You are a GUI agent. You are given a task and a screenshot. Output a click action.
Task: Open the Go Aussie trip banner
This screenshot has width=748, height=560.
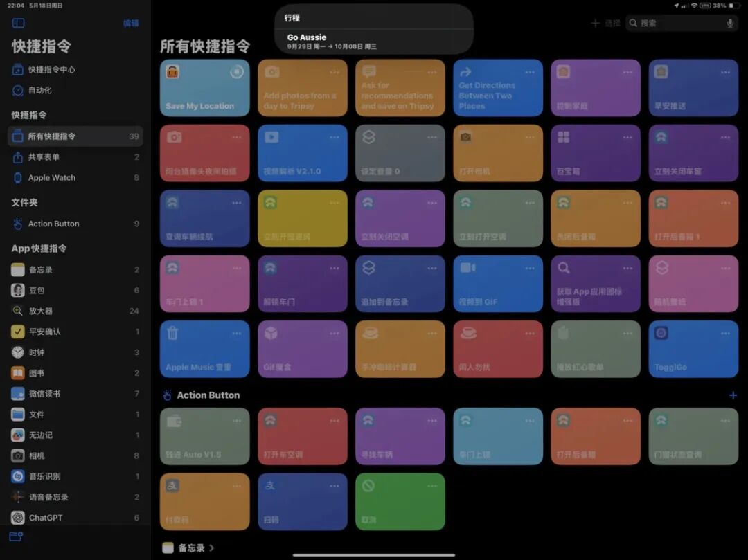click(374, 42)
